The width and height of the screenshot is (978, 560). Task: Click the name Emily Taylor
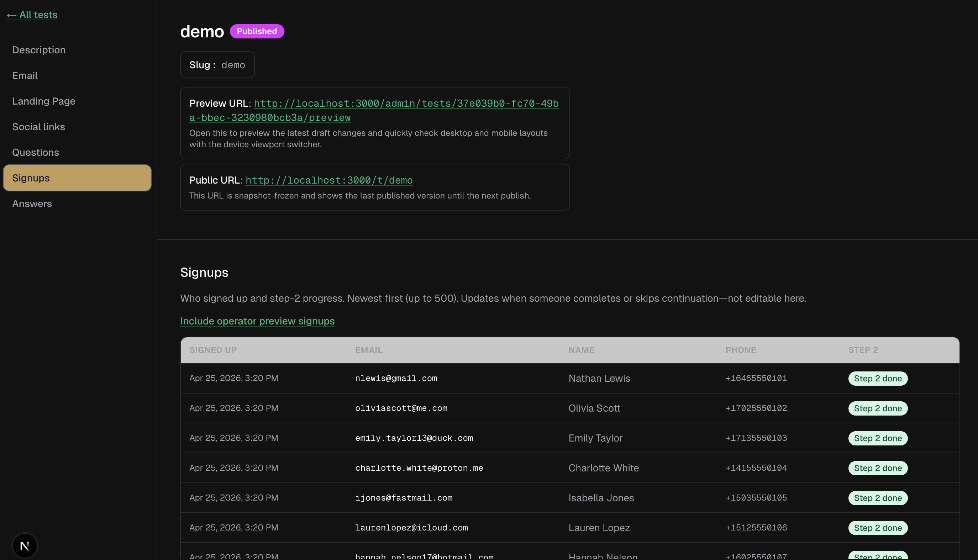[x=595, y=438]
